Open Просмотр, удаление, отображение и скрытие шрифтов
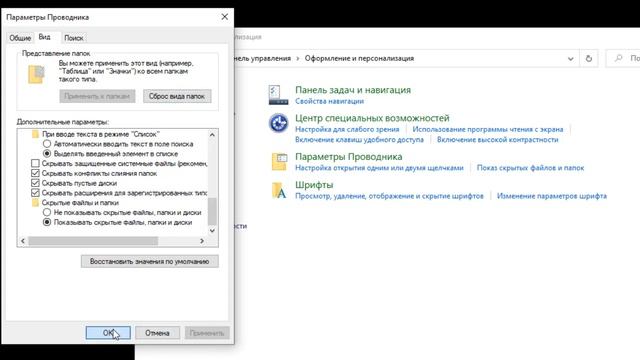Screen dimensions: 640x360 point(389,196)
